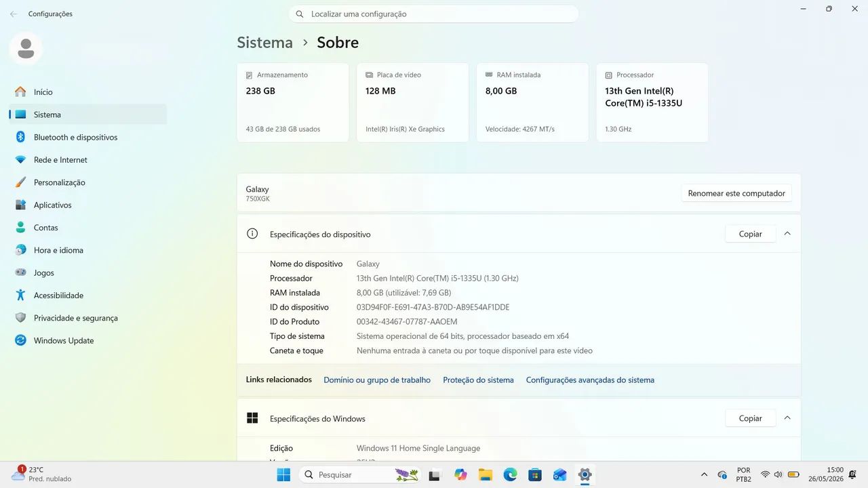Click the search magnifier in settings search box
This screenshot has height=488, width=868.
300,14
